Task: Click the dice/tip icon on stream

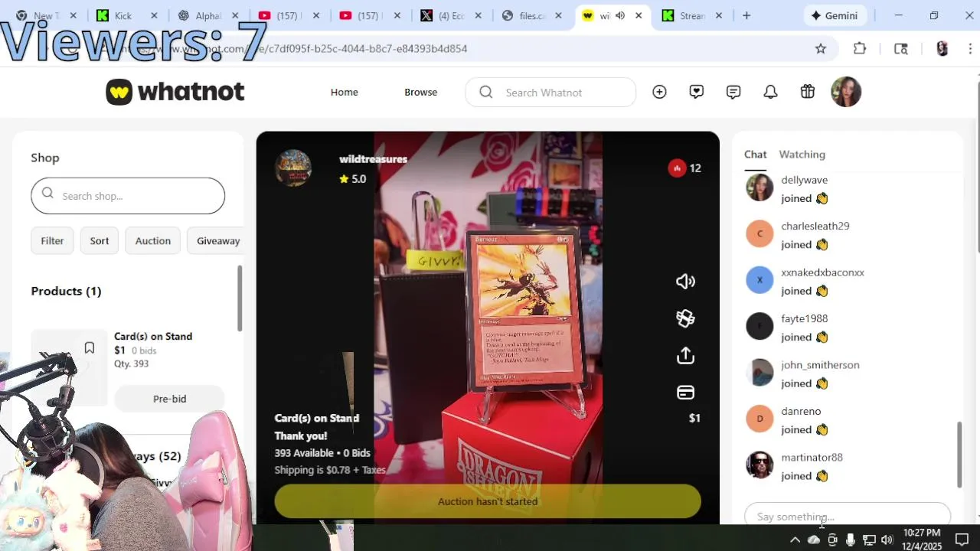Action: (685, 318)
